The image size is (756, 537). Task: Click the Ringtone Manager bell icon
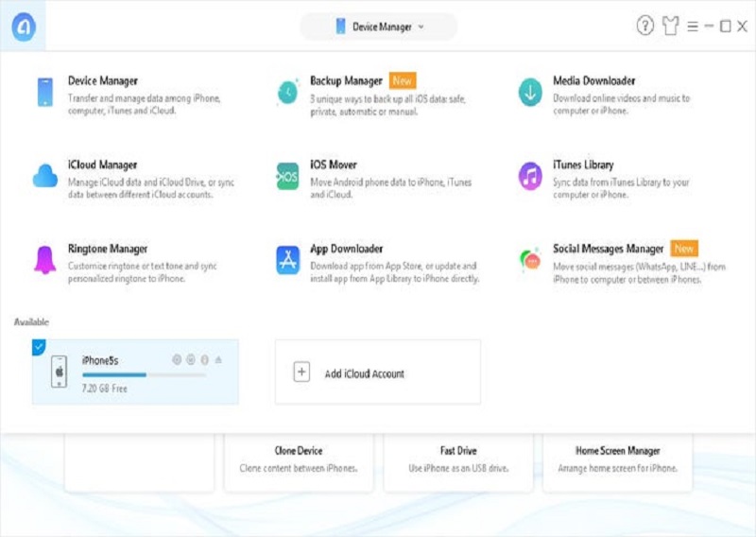(44, 260)
